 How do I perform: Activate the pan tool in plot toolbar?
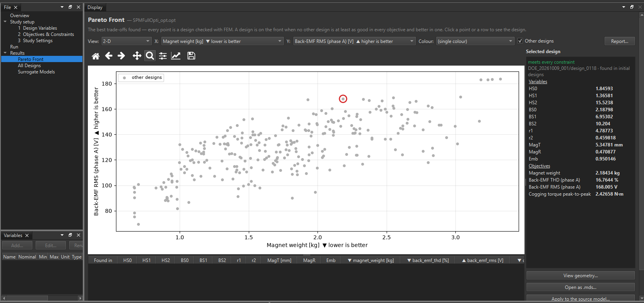[137, 56]
